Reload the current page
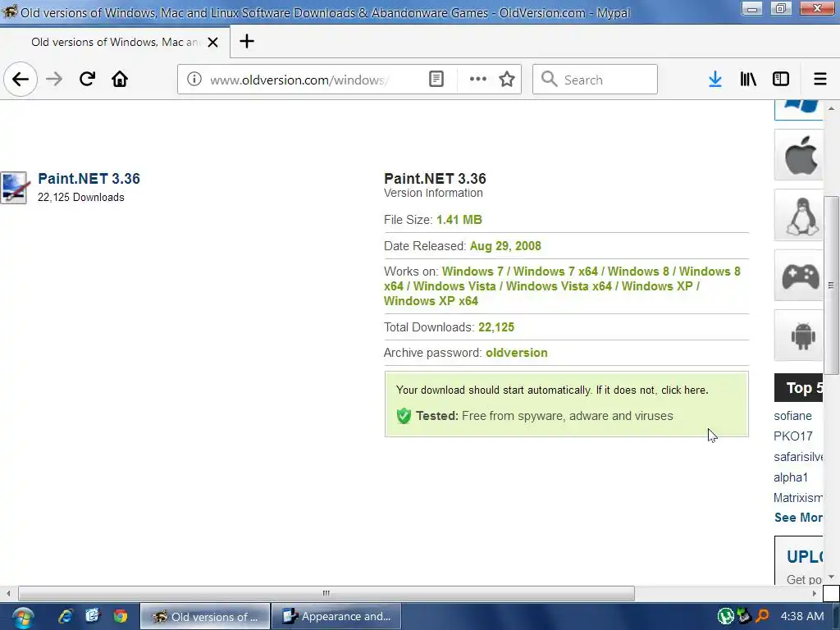 pos(87,80)
